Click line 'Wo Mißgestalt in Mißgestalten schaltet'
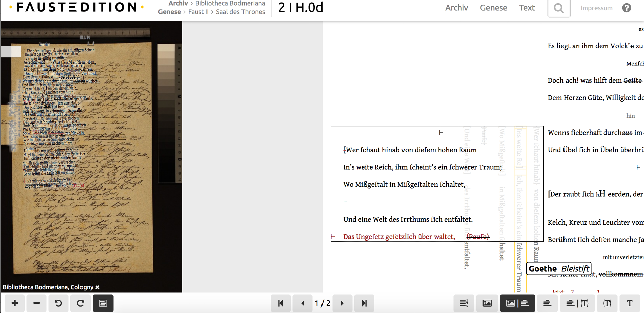The height and width of the screenshot is (313, 644). [x=405, y=184]
